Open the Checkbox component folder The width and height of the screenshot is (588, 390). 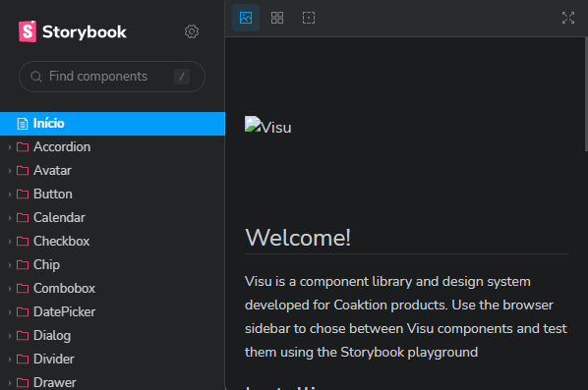(112, 242)
